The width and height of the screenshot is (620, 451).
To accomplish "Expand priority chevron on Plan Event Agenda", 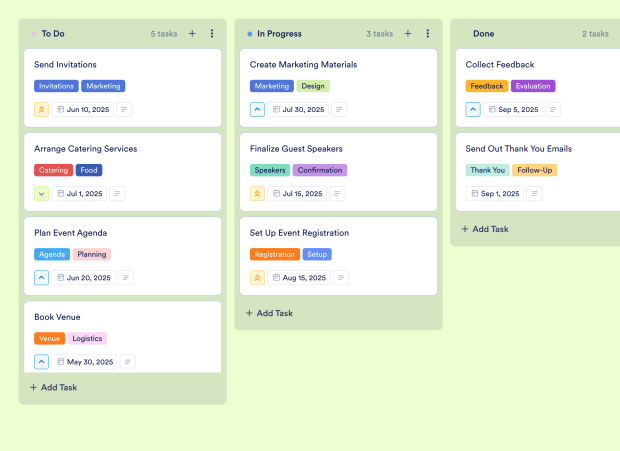I will click(42, 278).
